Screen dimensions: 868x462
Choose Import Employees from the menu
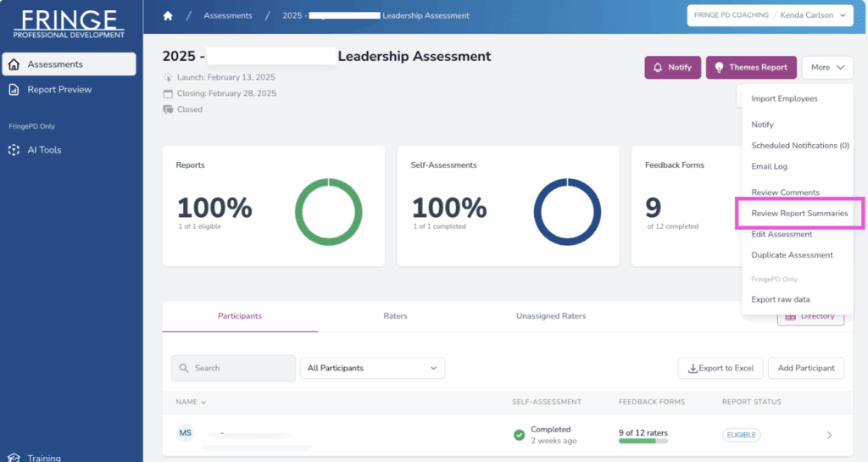784,99
